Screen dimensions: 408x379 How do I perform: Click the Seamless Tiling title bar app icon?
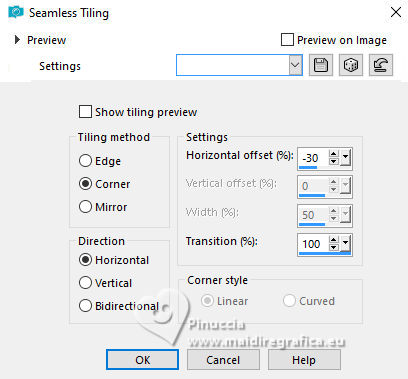pyautogui.click(x=16, y=13)
